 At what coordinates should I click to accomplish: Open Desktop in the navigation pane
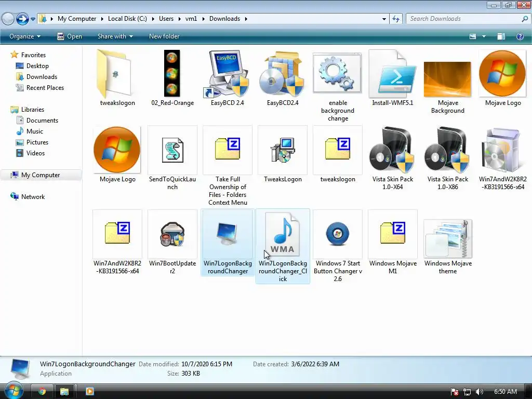(x=37, y=66)
